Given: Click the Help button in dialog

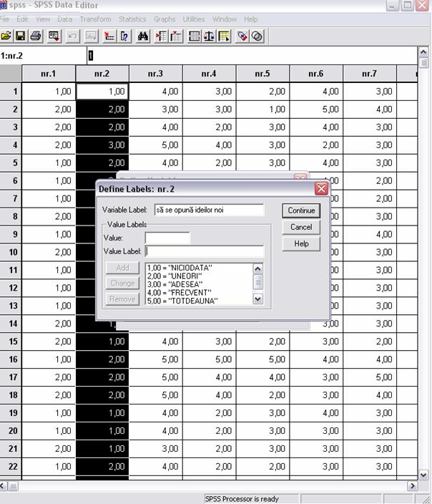Looking at the screenshot, I should pyautogui.click(x=301, y=243).
